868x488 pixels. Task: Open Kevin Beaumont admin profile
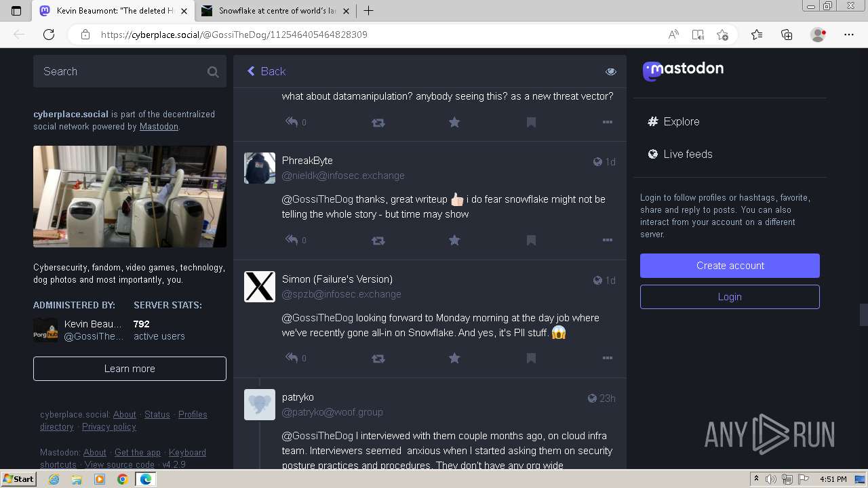click(79, 330)
